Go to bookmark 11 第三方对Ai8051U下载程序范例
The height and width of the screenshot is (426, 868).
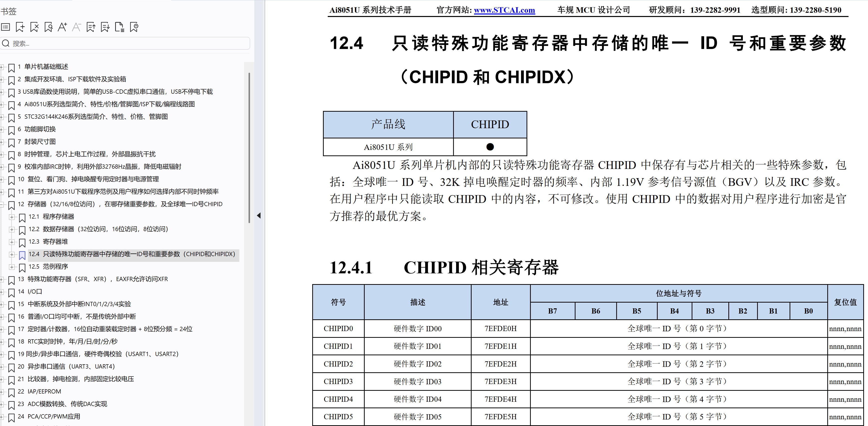pyautogui.click(x=118, y=191)
